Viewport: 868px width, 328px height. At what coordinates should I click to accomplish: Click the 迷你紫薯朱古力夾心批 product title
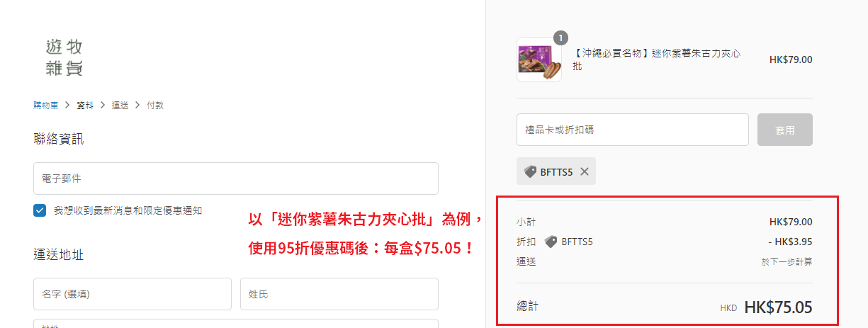pos(657,60)
